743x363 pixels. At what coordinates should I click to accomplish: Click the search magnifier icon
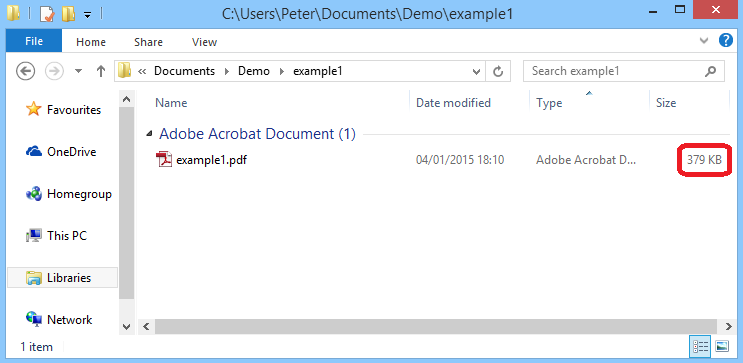tap(710, 72)
